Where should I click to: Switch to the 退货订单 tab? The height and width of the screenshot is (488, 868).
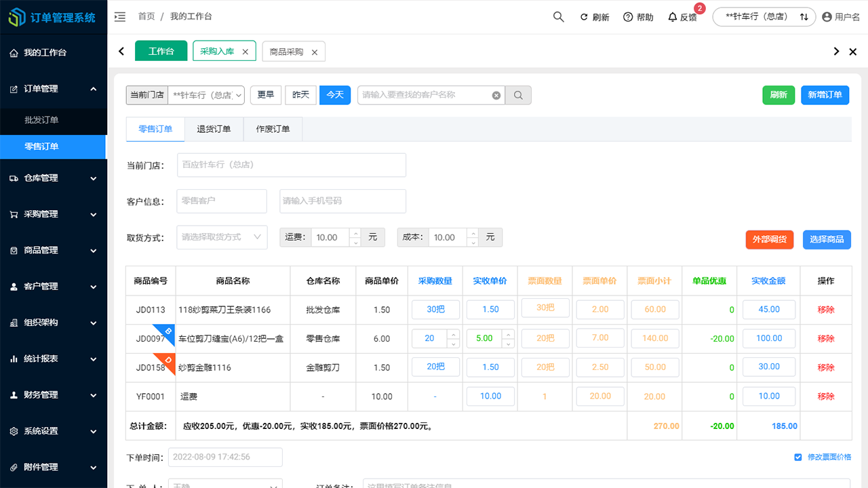tap(214, 129)
